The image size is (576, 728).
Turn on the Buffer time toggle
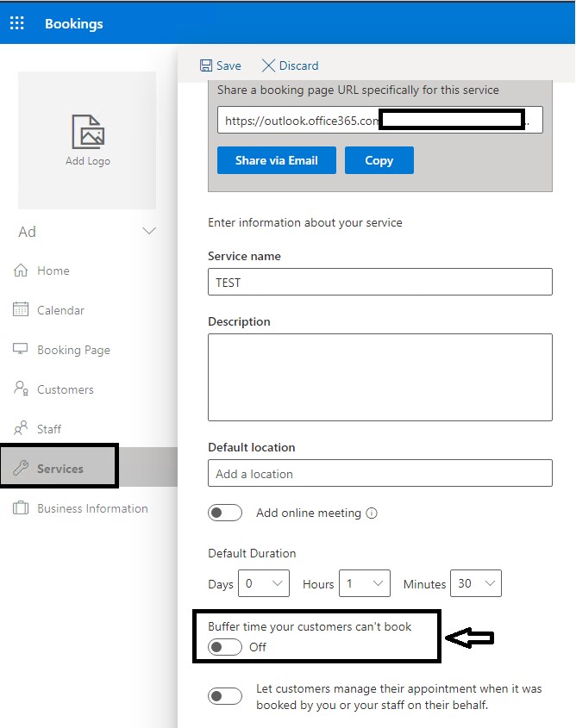[225, 647]
